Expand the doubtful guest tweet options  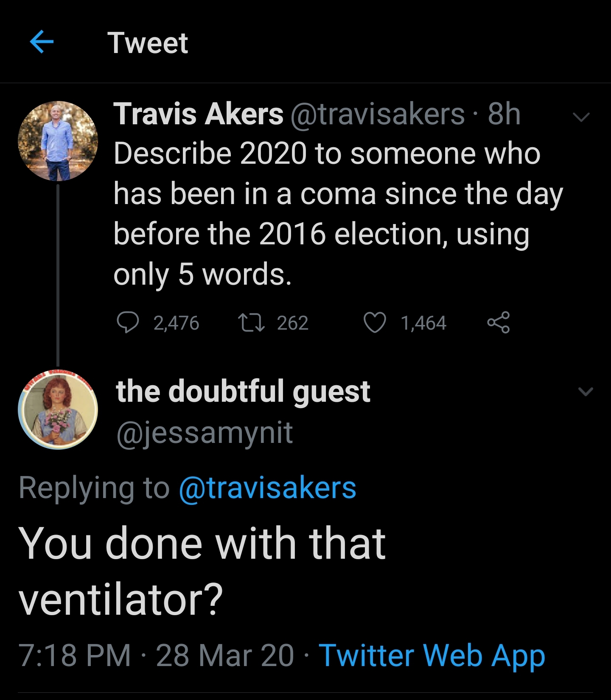(x=586, y=391)
